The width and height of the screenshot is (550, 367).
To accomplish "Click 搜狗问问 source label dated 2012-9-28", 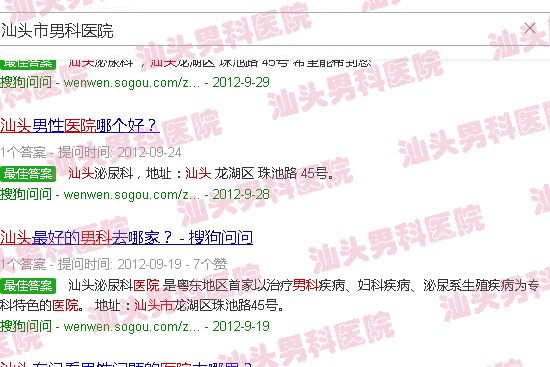I will click(26, 194).
